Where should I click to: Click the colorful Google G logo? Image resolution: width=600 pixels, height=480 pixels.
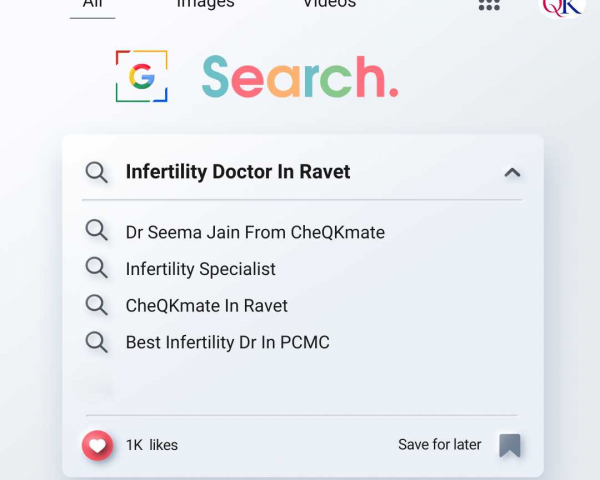click(141, 77)
